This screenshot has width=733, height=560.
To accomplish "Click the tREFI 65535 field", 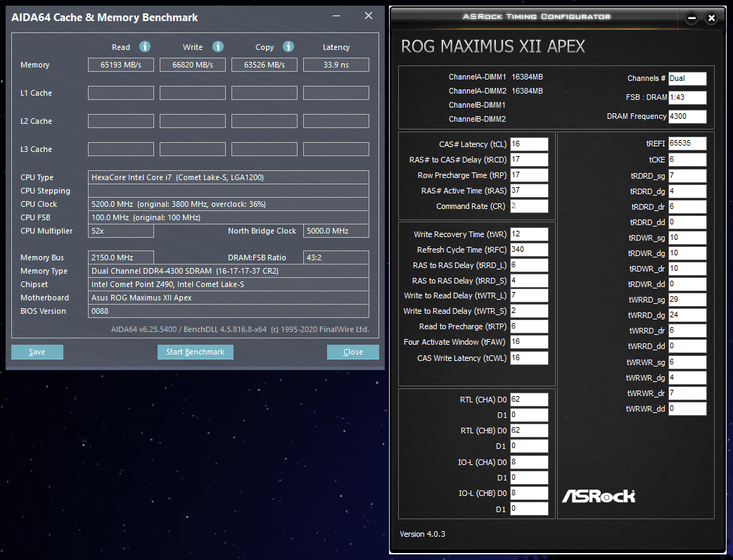I will (x=687, y=144).
